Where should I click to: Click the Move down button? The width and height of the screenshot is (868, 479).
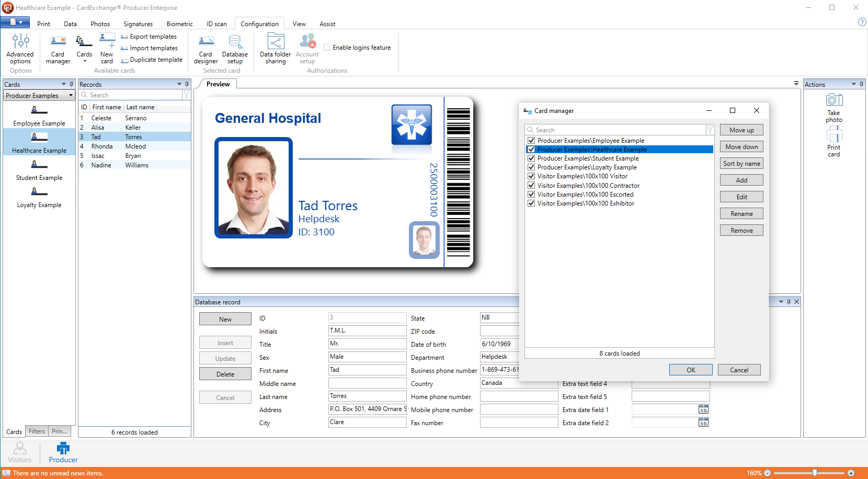pos(741,147)
